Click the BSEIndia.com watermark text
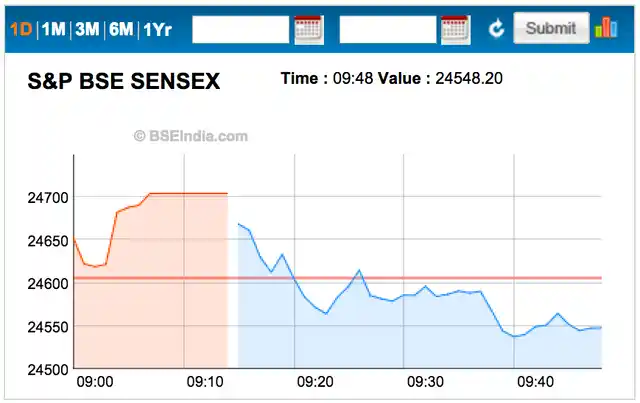 click(191, 136)
